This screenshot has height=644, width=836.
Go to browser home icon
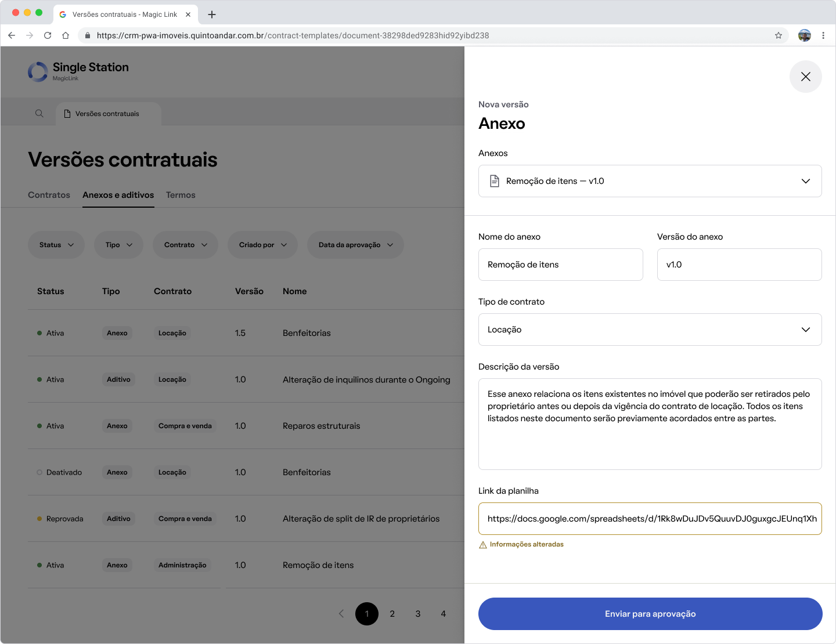pyautogui.click(x=66, y=35)
